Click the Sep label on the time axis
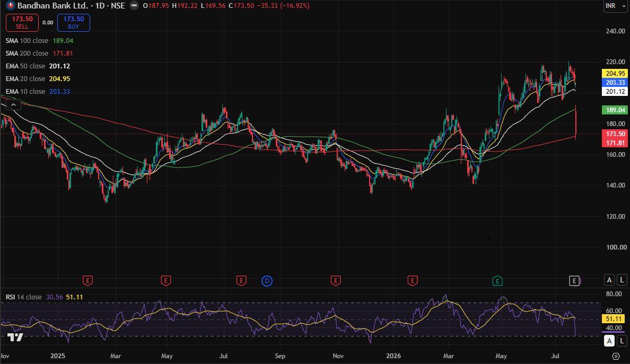This screenshot has width=630, height=364. [x=280, y=356]
